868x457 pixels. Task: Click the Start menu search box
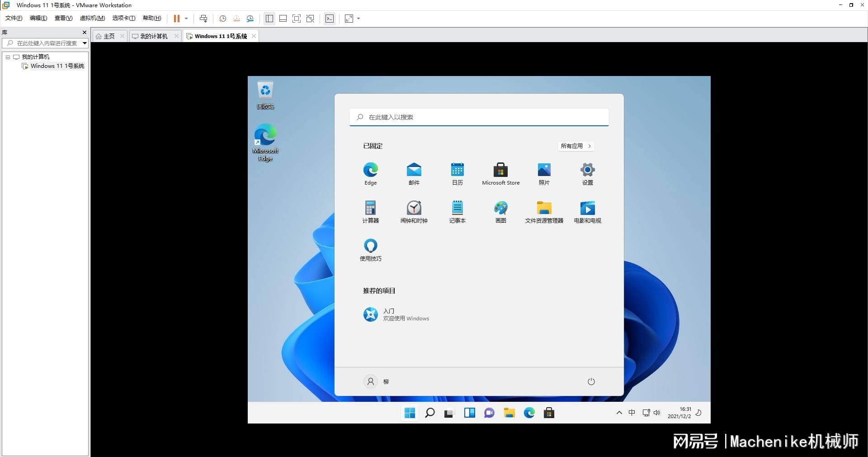479,117
